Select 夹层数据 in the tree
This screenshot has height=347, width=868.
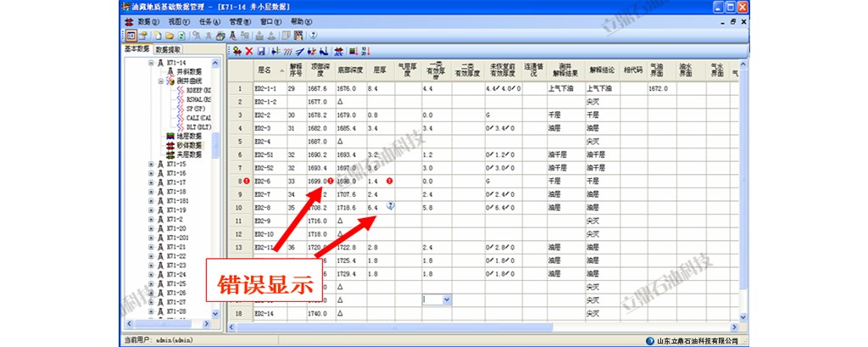click(189, 154)
